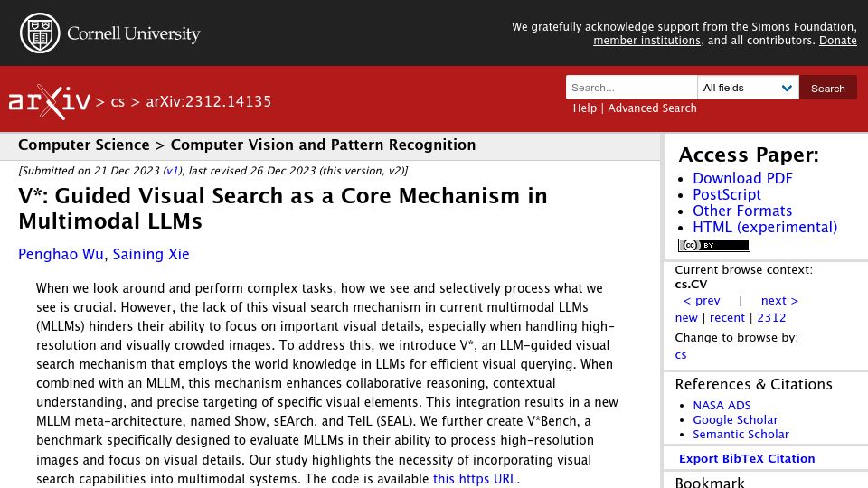This screenshot has width=868, height=488.
Task: Click the Access Paper heading
Action: (x=749, y=155)
